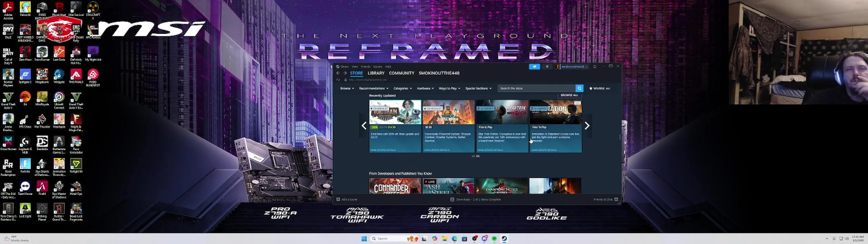Click BROWSE ALL recently updated
The height and width of the screenshot is (244, 868).
point(569,95)
